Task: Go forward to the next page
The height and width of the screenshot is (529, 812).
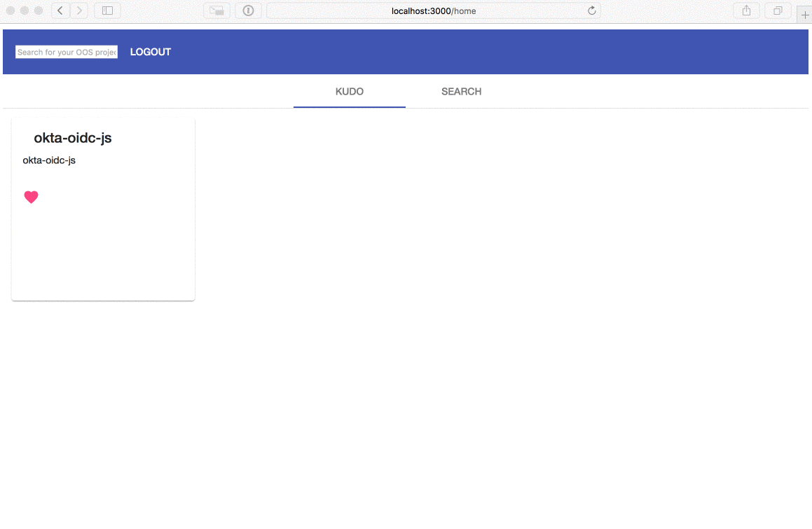Action: pos(79,11)
